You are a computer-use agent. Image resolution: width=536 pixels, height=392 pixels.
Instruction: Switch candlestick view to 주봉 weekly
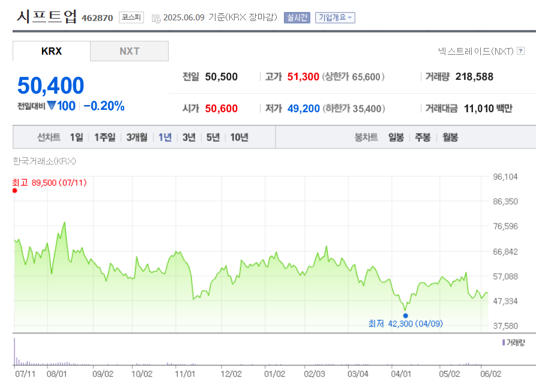[424, 137]
